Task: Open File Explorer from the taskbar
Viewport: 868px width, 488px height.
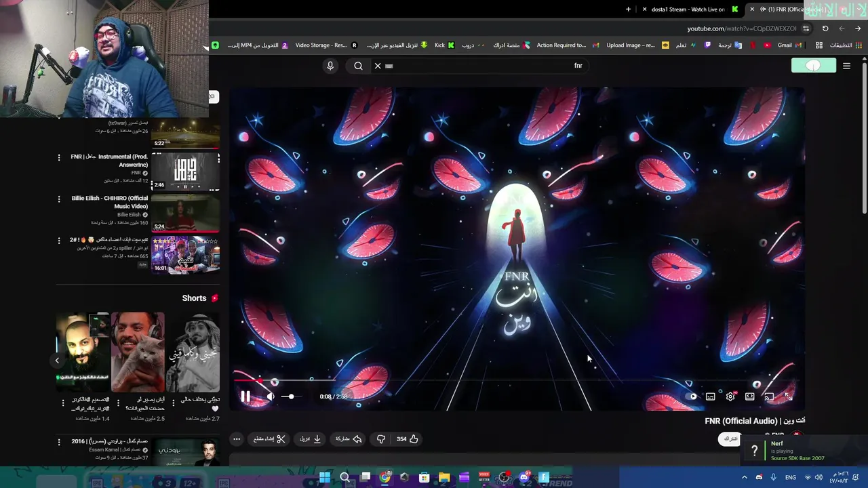Action: click(444, 477)
